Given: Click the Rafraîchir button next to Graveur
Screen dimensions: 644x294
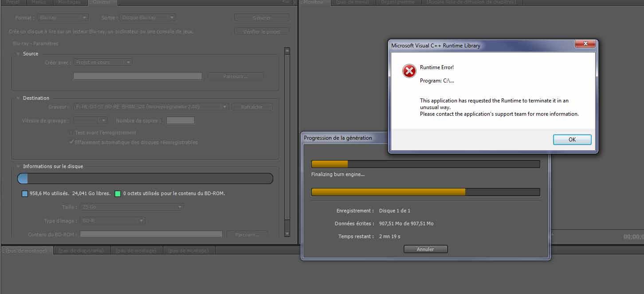Looking at the screenshot, I should pos(252,107).
